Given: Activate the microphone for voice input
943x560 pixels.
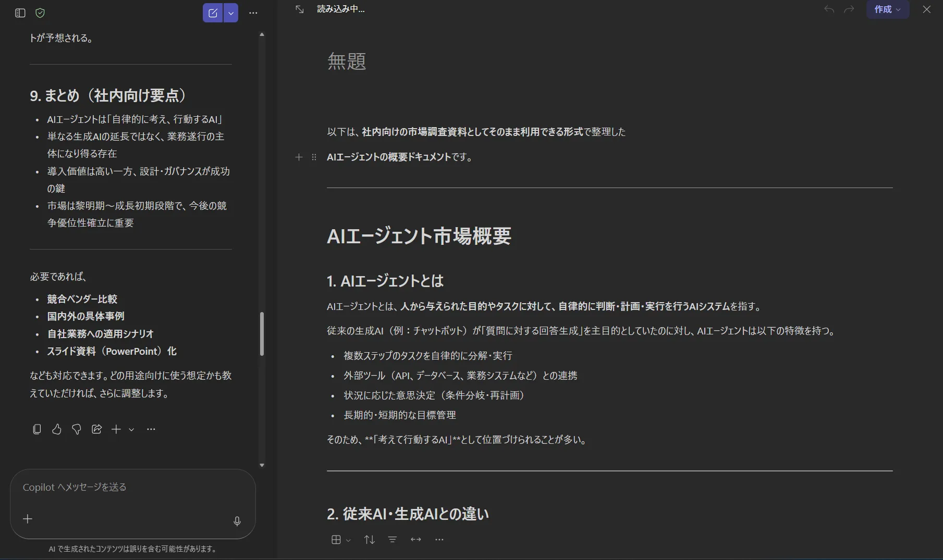Looking at the screenshot, I should tap(237, 521).
